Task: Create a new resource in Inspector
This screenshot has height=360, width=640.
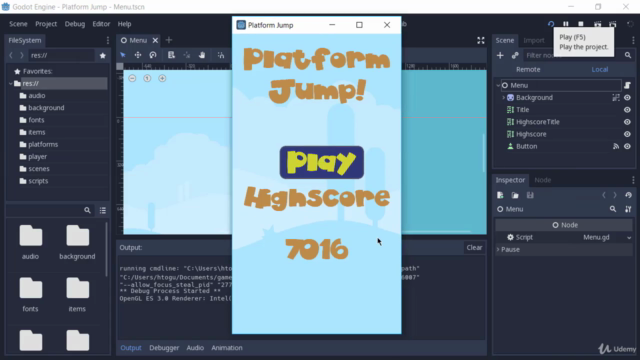Action: (500, 195)
